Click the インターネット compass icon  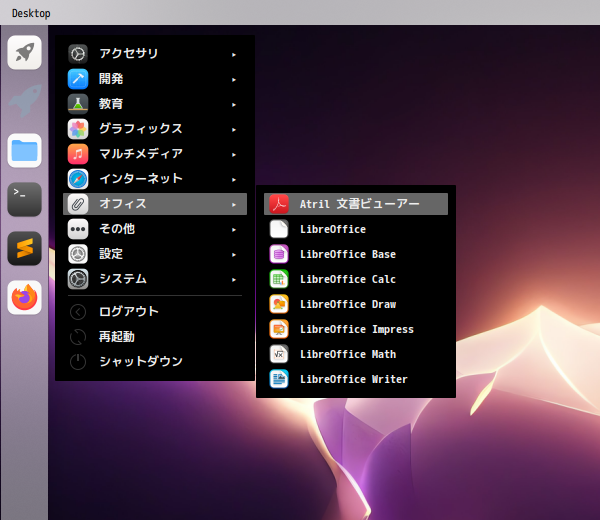[78, 179]
